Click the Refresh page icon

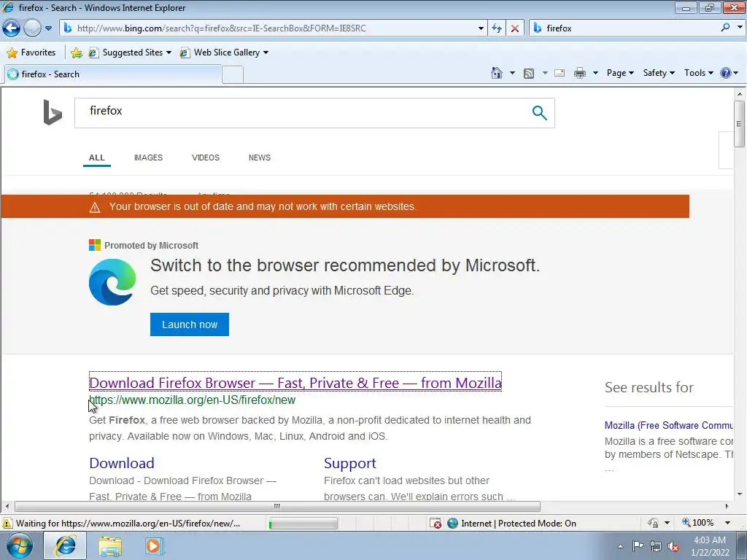click(497, 28)
